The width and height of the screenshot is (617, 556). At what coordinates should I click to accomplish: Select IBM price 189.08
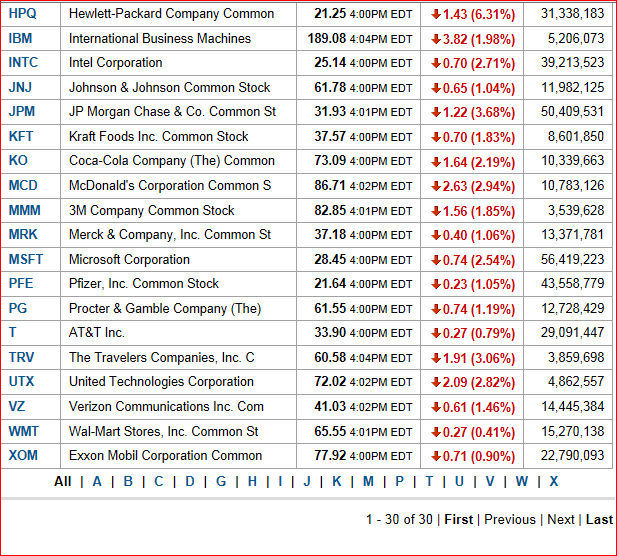click(327, 39)
